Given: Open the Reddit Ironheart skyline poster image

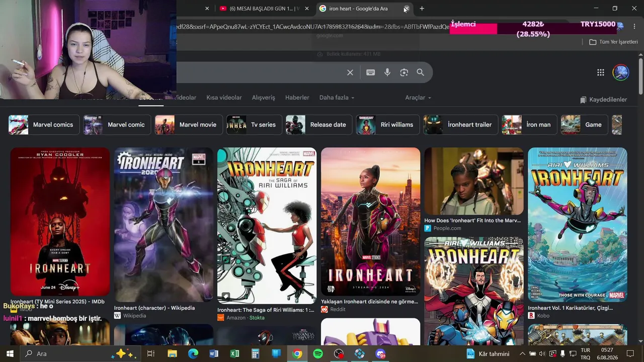Looking at the screenshot, I should click(x=370, y=222).
